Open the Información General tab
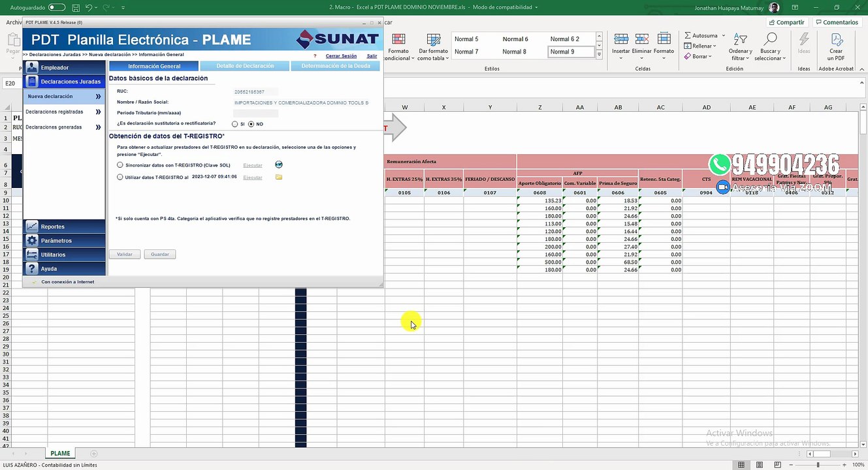Image resolution: width=868 pixels, height=470 pixels. 154,66
